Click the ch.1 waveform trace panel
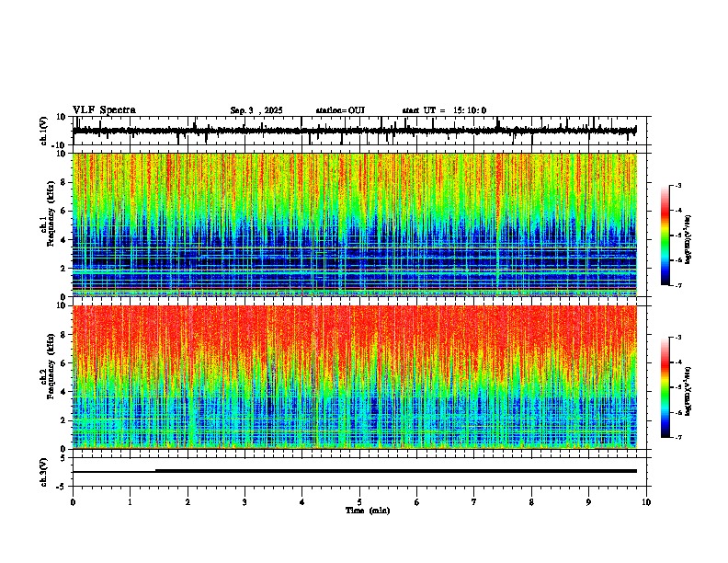 click(x=359, y=131)
